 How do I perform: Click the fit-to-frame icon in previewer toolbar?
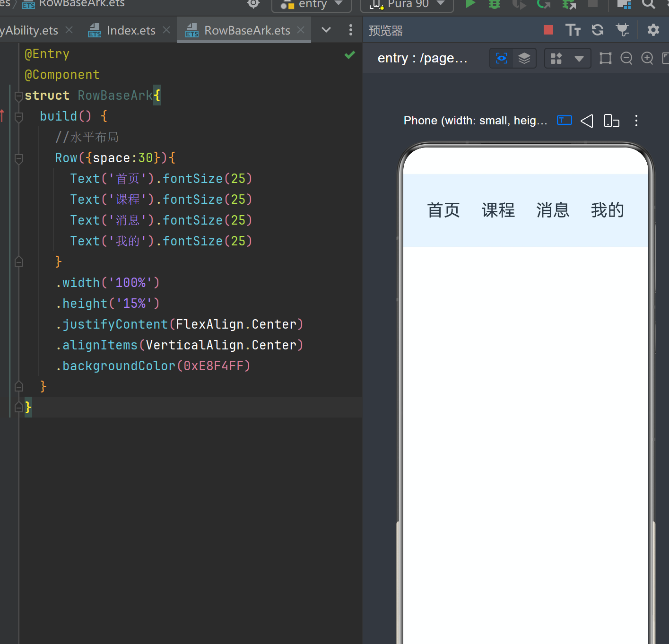click(605, 58)
